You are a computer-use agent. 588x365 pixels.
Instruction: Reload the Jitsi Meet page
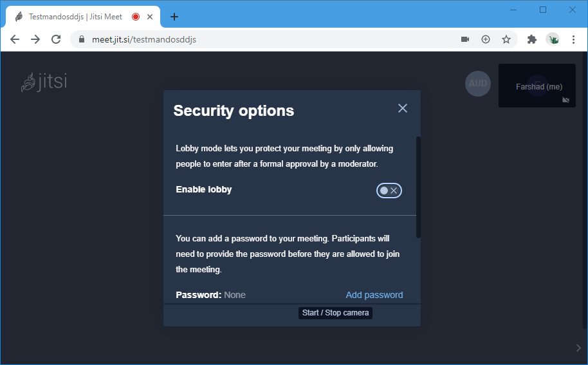(56, 39)
